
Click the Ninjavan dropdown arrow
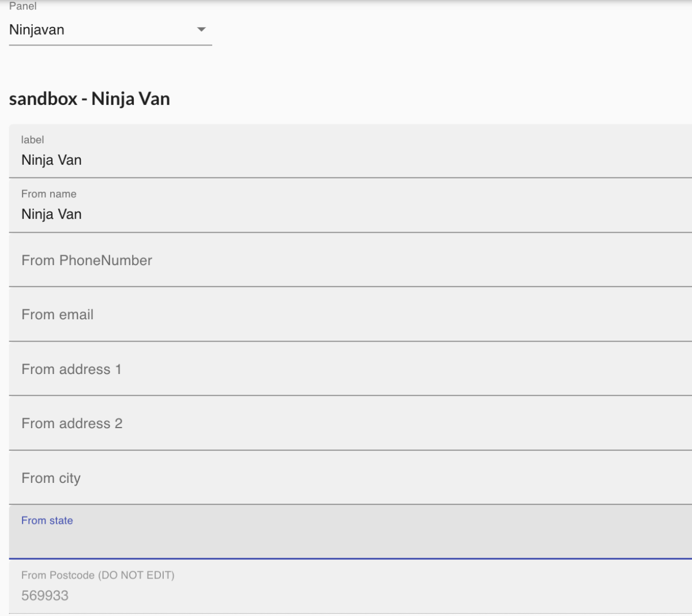[x=201, y=29]
